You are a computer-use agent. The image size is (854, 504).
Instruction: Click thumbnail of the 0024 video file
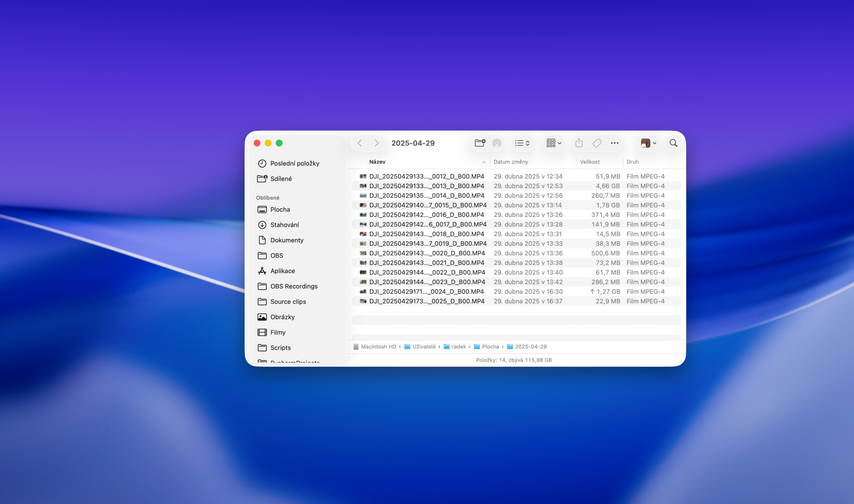(363, 292)
